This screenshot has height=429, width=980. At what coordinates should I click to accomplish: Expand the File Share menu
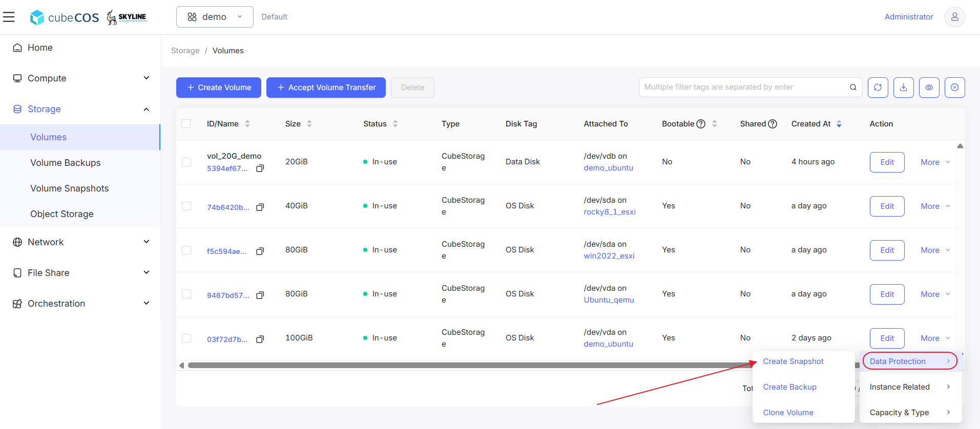pos(80,273)
